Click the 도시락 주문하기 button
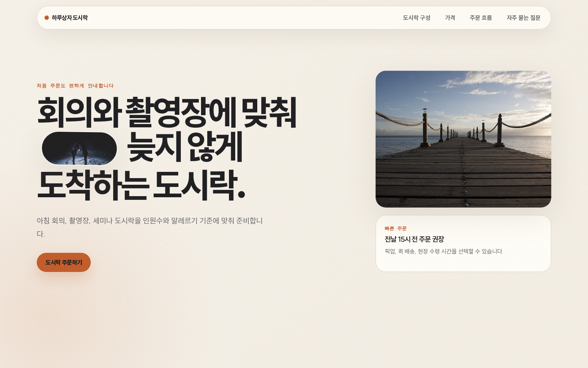Image resolution: width=588 pixels, height=368 pixels. point(64,262)
